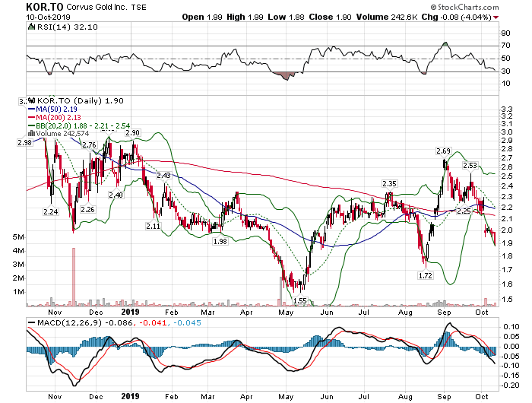
Task: Click the 2.43 price label
Action: pos(163,176)
